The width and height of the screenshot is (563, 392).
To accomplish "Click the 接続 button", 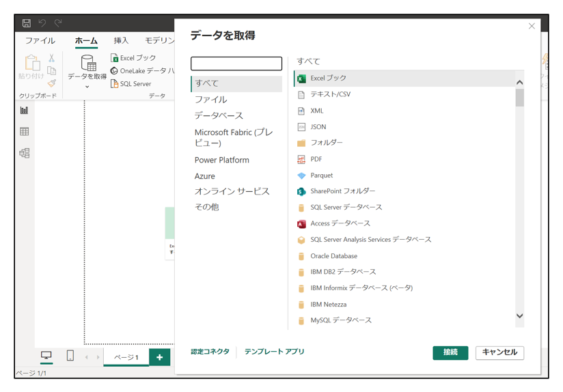I will tap(450, 352).
